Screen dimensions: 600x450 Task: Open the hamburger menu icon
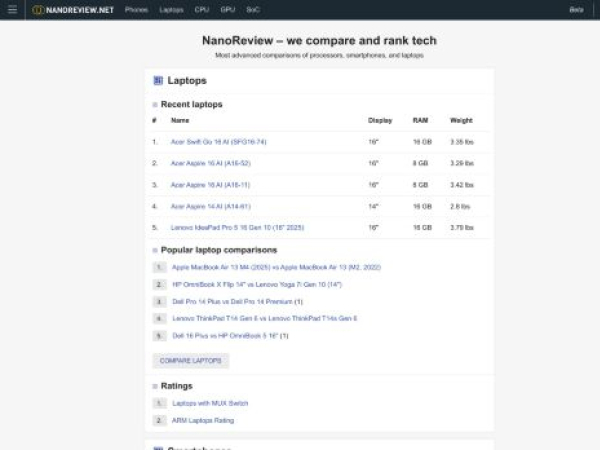point(12,10)
